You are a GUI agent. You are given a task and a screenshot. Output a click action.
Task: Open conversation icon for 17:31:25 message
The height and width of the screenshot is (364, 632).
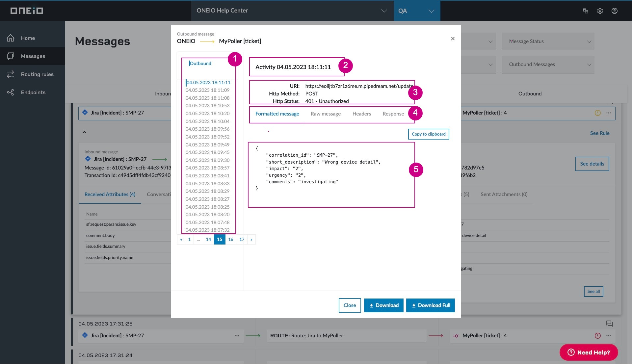coord(609,324)
